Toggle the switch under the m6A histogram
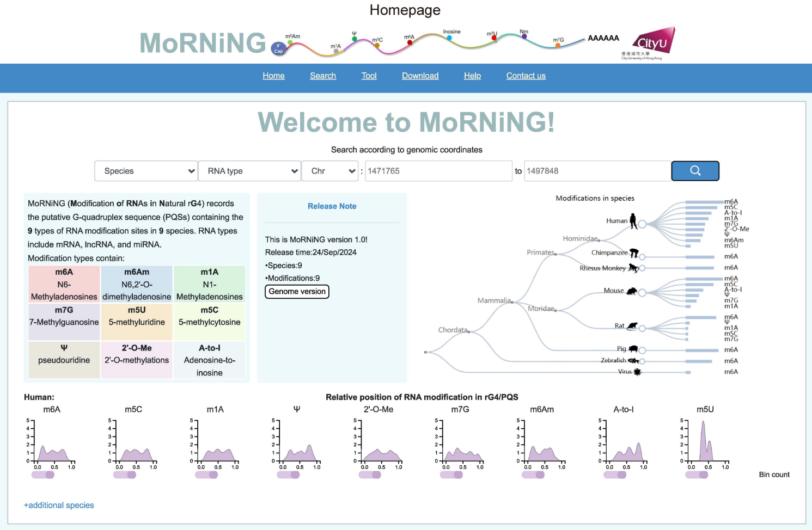The height and width of the screenshot is (530, 812). pos(42,474)
